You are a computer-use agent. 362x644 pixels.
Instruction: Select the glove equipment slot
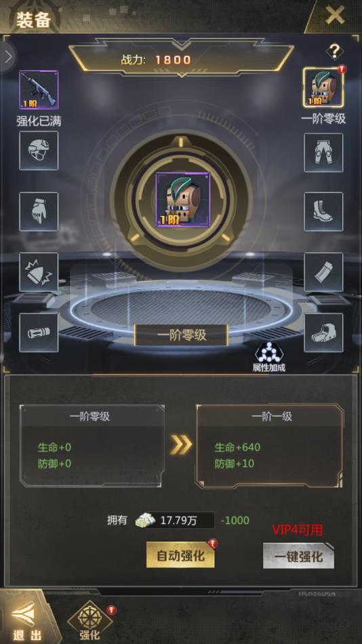[x=39, y=212]
